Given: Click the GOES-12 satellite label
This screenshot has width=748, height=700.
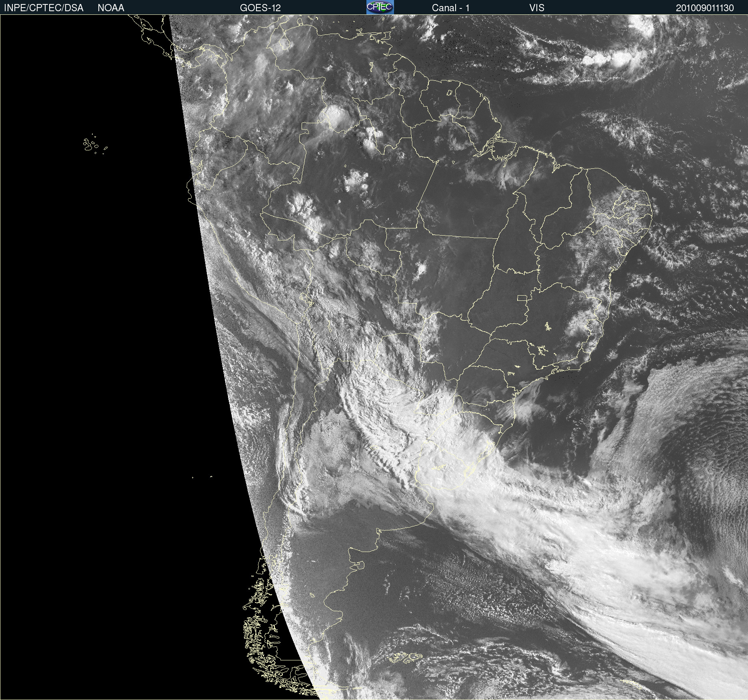Looking at the screenshot, I should point(260,8).
